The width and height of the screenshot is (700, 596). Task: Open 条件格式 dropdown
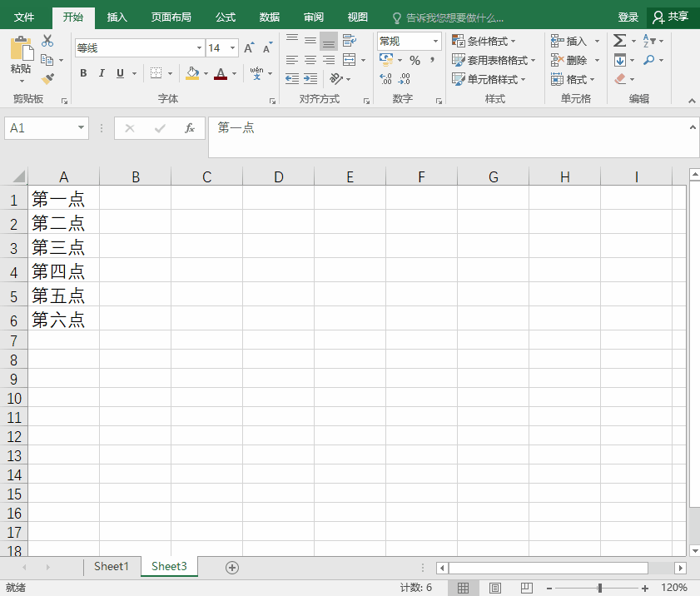click(x=484, y=41)
